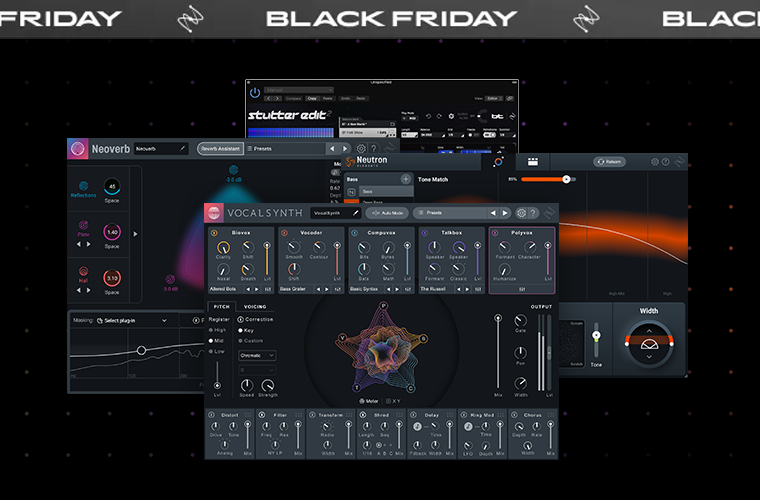
Task: Go to previous VocalSynth preset arrow
Action: 493,213
